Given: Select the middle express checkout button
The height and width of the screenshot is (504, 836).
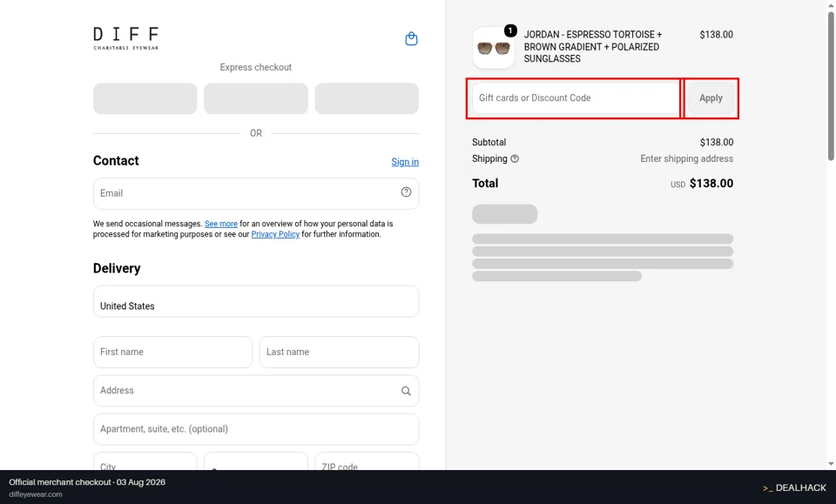Looking at the screenshot, I should pyautogui.click(x=256, y=98).
